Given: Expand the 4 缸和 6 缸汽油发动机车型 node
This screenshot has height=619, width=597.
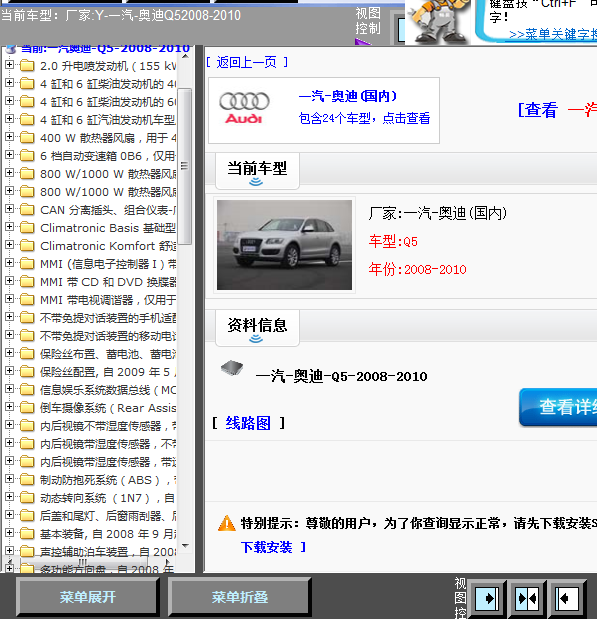Looking at the screenshot, I should click(9, 119).
